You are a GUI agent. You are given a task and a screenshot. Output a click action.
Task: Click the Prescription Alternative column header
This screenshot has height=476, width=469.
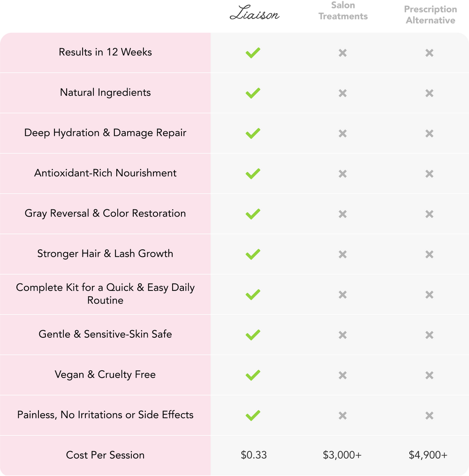pos(430,15)
